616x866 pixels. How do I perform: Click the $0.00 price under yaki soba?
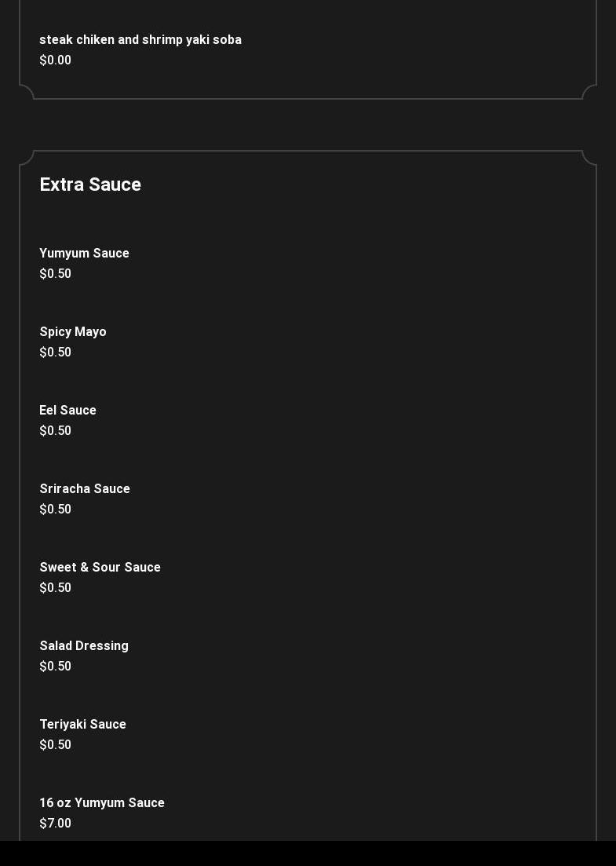click(x=55, y=60)
